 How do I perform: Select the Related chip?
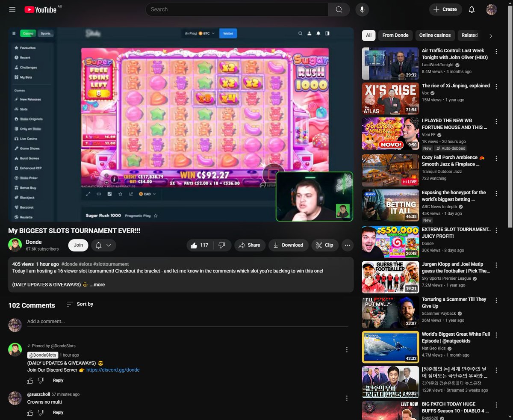point(469,35)
